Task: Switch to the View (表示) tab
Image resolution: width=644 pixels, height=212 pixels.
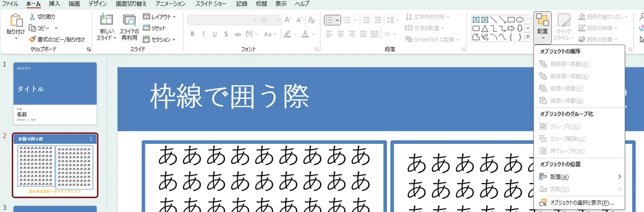Action: click(x=281, y=4)
